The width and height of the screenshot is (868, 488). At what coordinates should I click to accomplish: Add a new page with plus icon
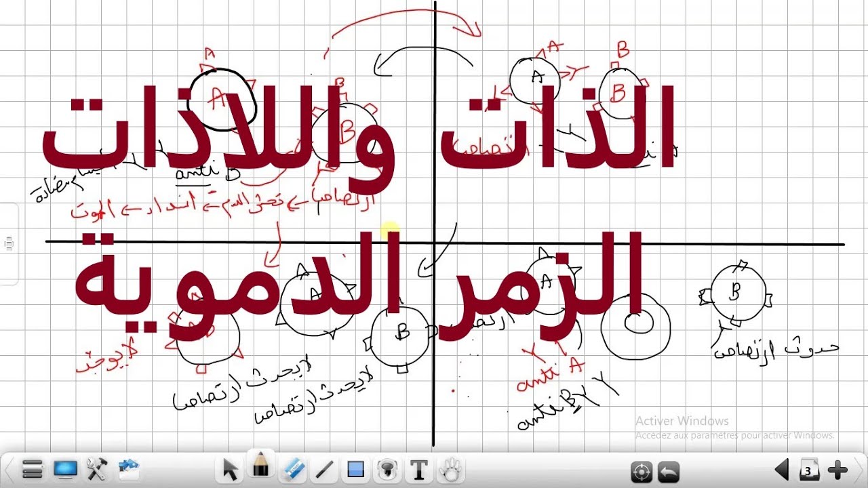[x=838, y=469]
